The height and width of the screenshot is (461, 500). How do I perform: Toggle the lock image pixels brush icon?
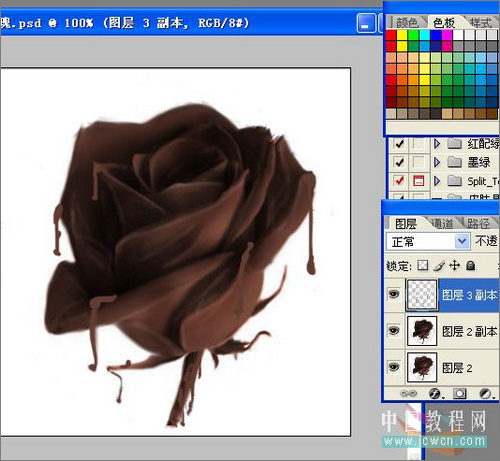439,266
